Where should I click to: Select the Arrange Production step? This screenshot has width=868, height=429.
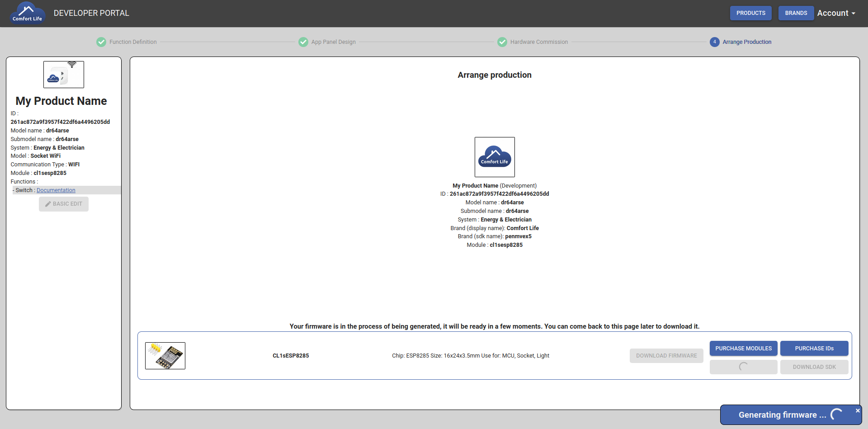tap(747, 42)
